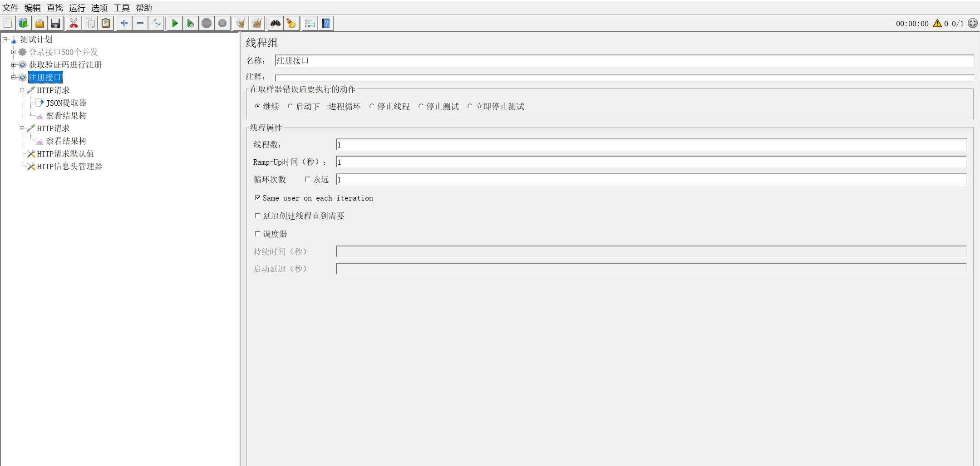Viewport: 980px width, 466px height.
Task: Collapse all tree nodes with minus icon
Action: pyautogui.click(x=140, y=23)
